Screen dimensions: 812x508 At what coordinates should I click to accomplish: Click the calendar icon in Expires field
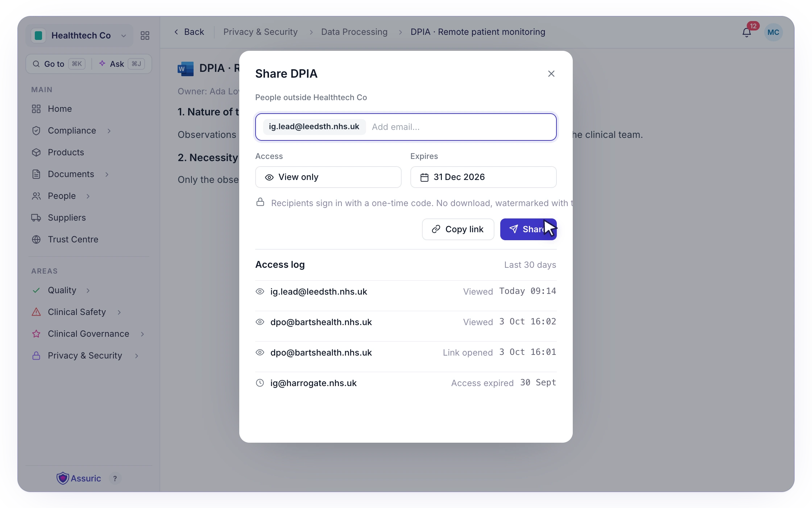pos(424,177)
